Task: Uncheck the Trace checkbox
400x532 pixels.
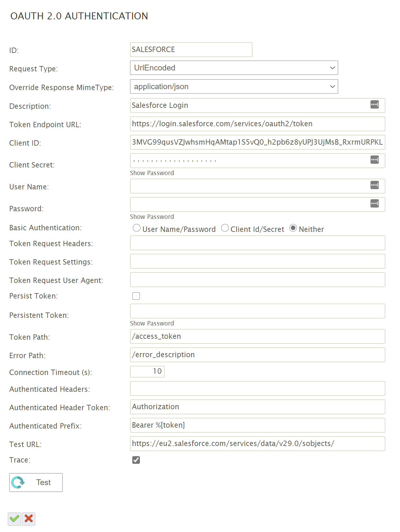Action: click(x=136, y=460)
